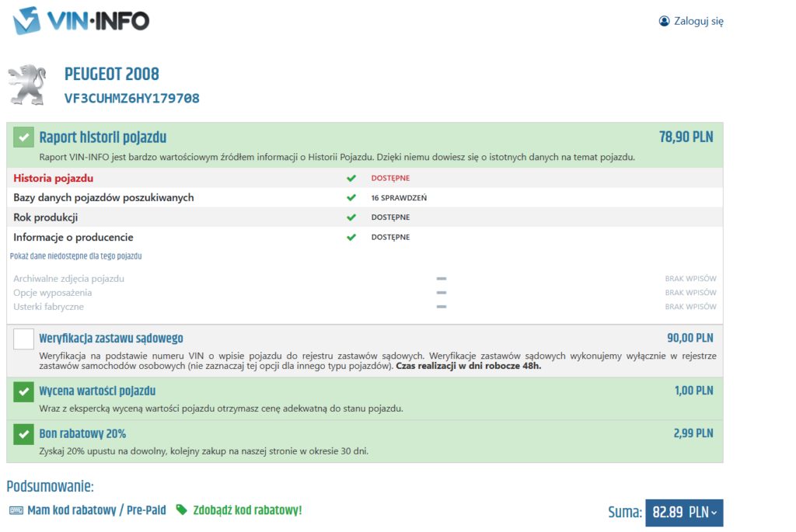Expand 'Pokaż dane niedostępne dla tego pojazdu'

pyautogui.click(x=75, y=256)
